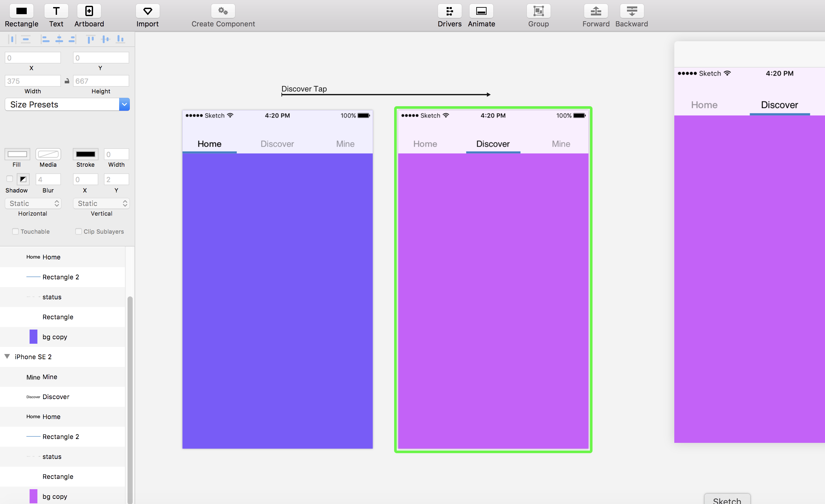Click Mine tab in green-outlined artboard

pos(561,144)
